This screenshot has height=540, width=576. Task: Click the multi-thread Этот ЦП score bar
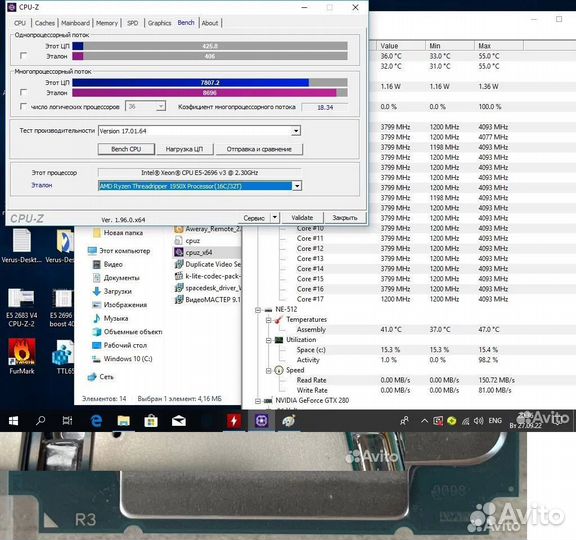(x=210, y=83)
